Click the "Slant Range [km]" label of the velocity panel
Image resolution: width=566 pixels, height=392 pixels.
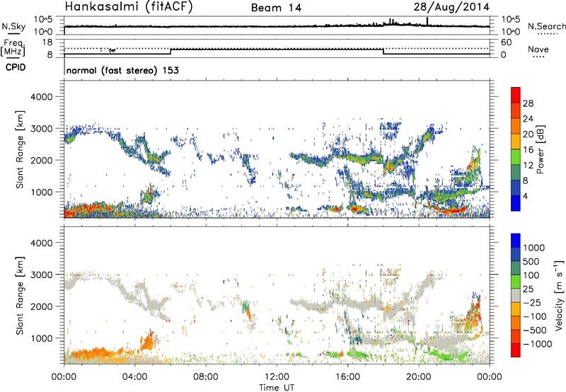tap(21, 295)
